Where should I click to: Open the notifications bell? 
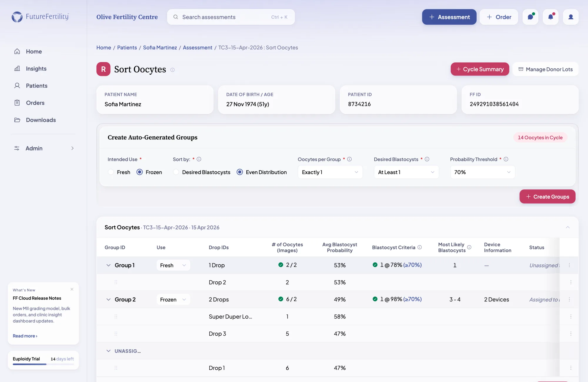[x=551, y=17]
